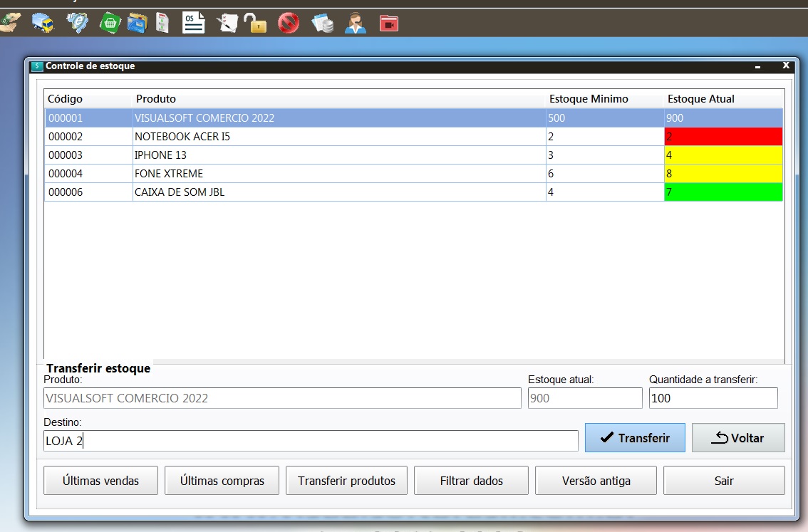Image resolution: width=808 pixels, height=532 pixels.
Task: Click minimum stock 6 for FONE XTREME
Action: coord(605,174)
